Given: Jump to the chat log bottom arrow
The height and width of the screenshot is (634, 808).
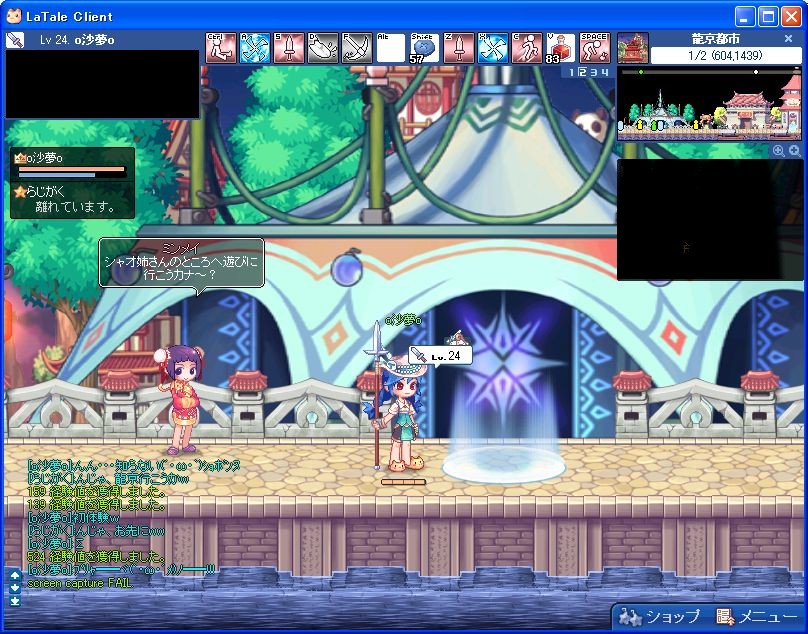Looking at the screenshot, I should pos(15,600).
